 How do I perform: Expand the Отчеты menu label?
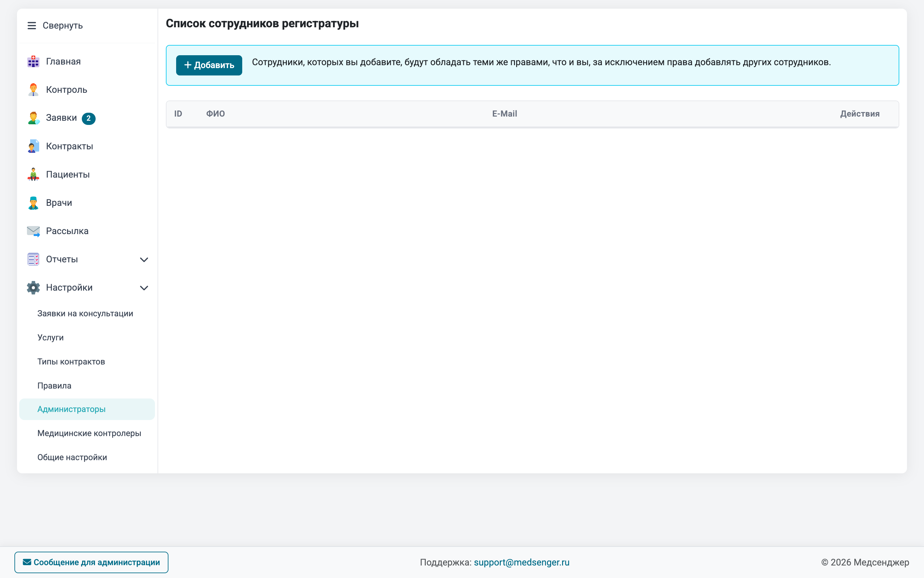point(62,259)
